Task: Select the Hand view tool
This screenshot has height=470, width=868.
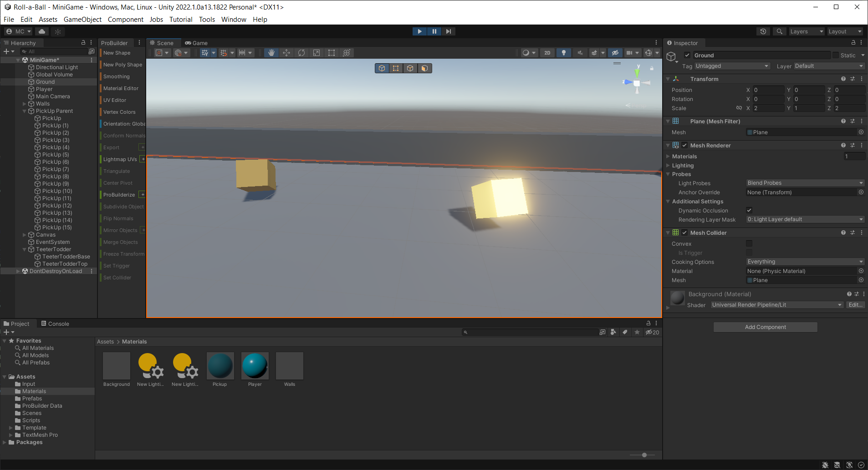Action: point(271,53)
